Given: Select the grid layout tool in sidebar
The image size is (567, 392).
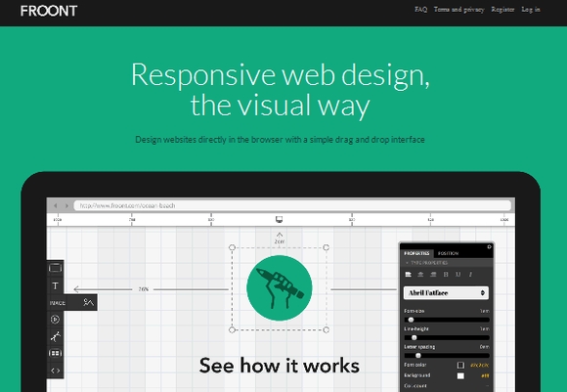Looking at the screenshot, I should click(56, 353).
